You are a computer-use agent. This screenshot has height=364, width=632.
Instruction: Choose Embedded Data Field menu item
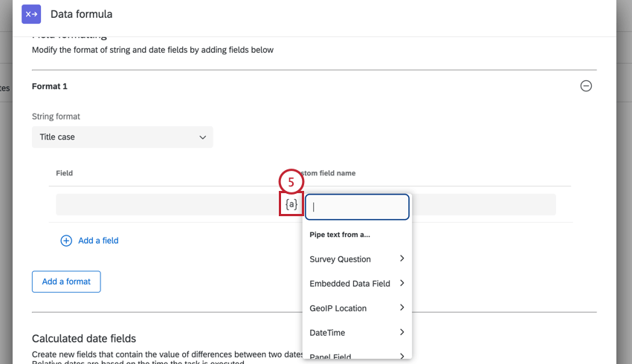pyautogui.click(x=349, y=284)
